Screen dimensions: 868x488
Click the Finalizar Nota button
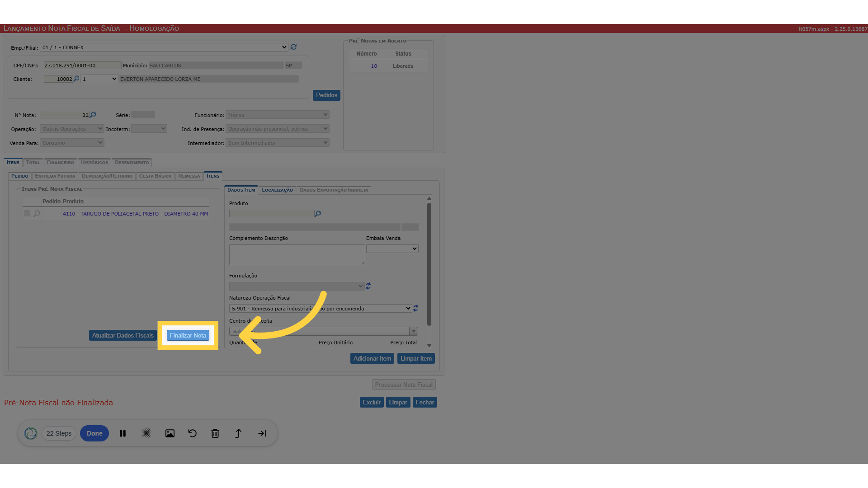pyautogui.click(x=188, y=335)
